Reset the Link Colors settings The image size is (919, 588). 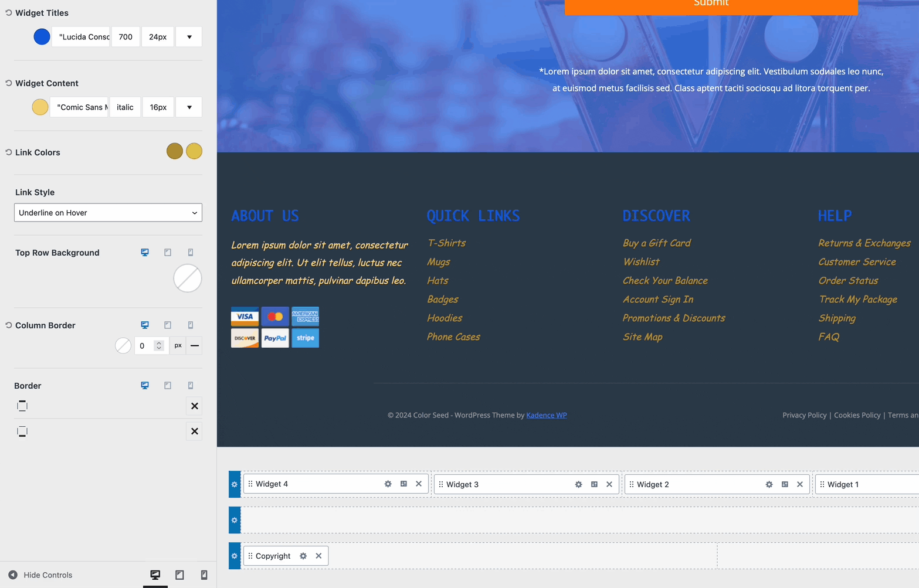pos(7,152)
